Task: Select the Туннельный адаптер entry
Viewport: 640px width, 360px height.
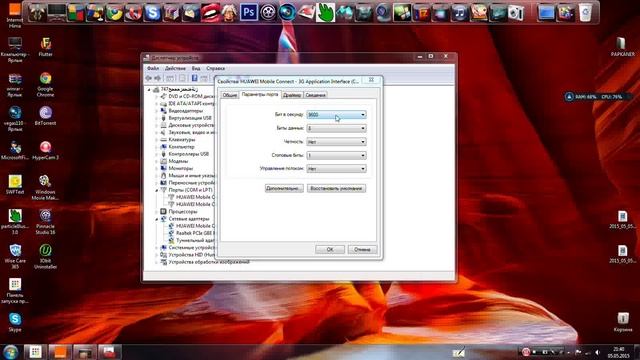Action: coord(196,240)
